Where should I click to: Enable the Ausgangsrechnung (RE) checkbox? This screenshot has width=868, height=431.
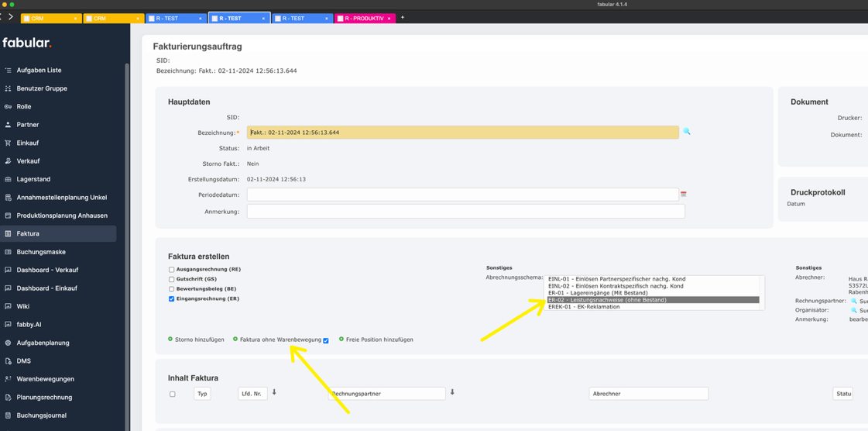pyautogui.click(x=172, y=270)
